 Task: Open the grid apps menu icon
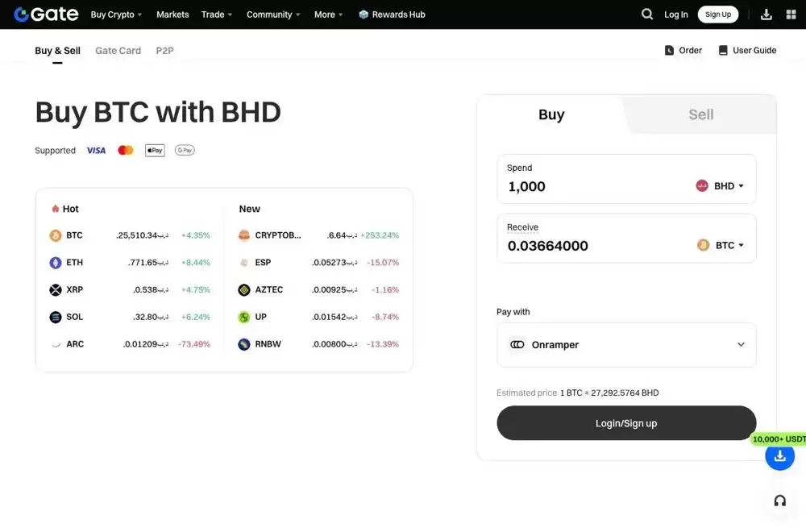tap(791, 15)
